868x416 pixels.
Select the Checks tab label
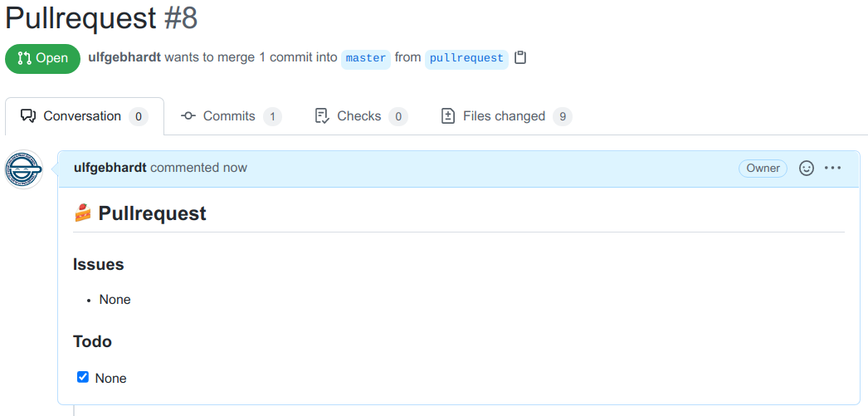pos(358,116)
